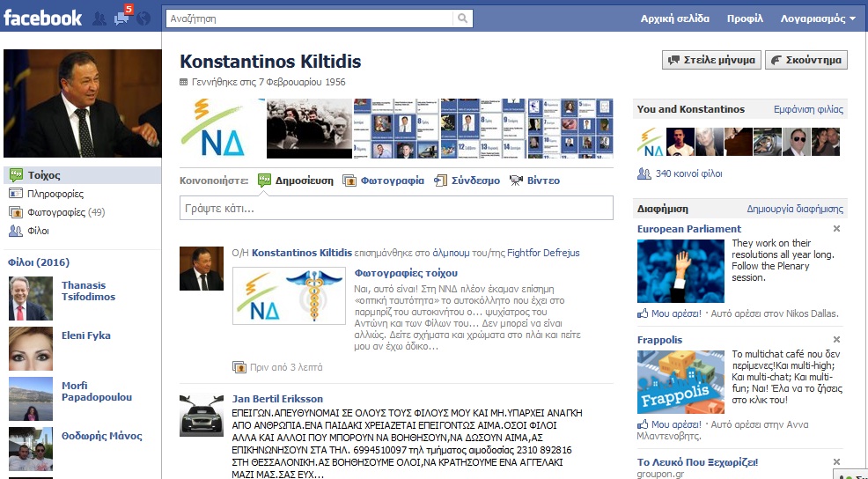Image resolution: width=868 pixels, height=479 pixels.
Task: Choose Φωτογραφία in share options
Action: click(391, 181)
